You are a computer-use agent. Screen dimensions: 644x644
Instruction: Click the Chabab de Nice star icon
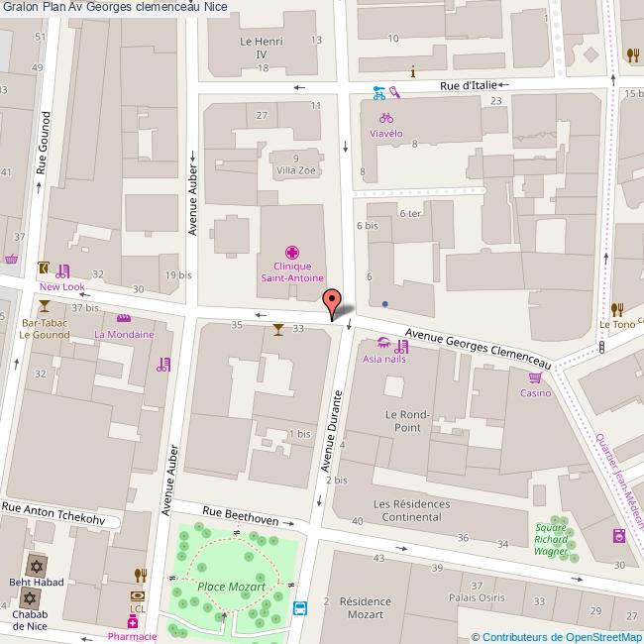29,598
